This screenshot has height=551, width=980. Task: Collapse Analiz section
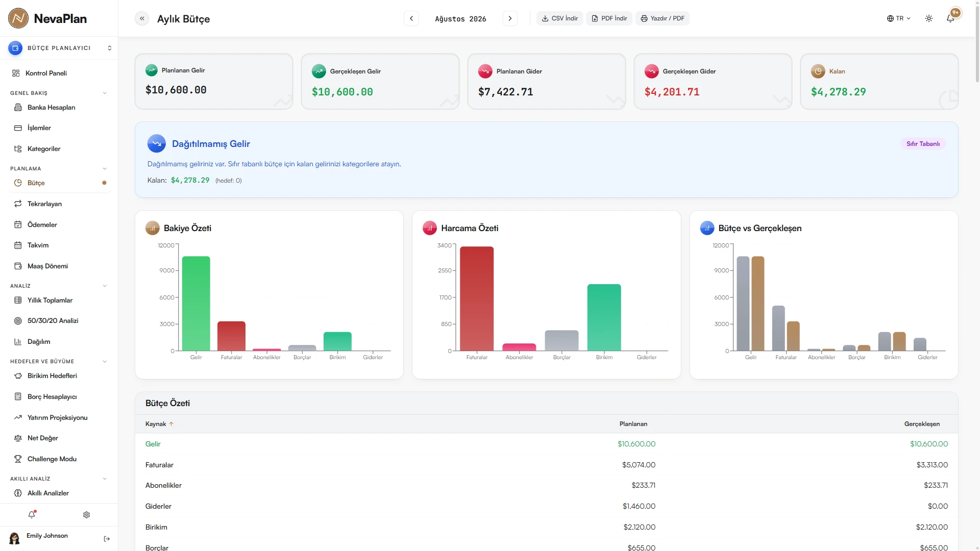pyautogui.click(x=105, y=286)
